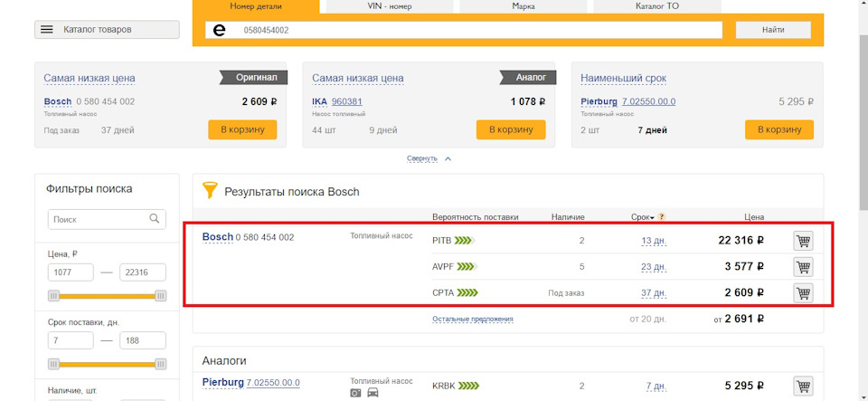The height and width of the screenshot is (401, 868).
Task: Click 37 дн. delivery term link
Action: [654, 292]
